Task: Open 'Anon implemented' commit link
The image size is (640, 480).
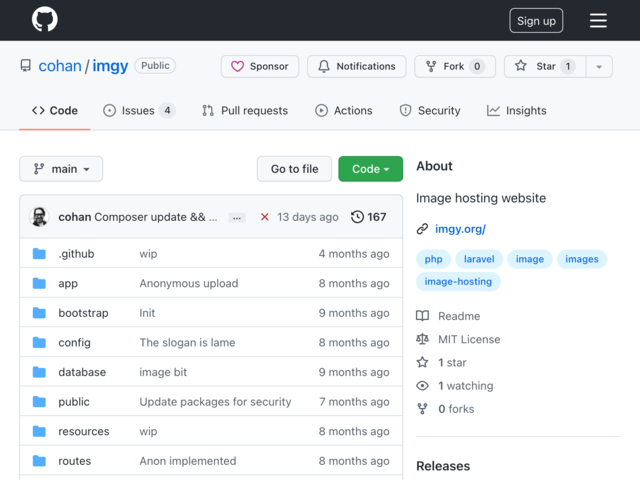Action: coord(188,461)
